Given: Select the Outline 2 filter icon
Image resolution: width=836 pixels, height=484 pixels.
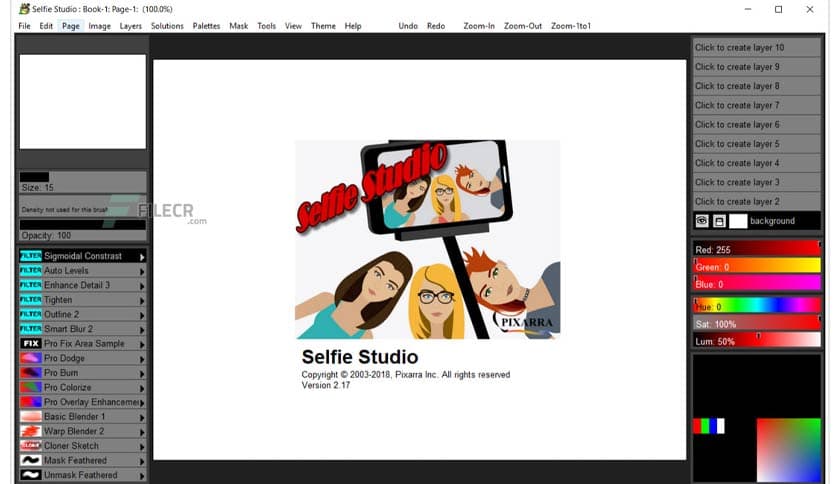Looking at the screenshot, I should pyautogui.click(x=30, y=314).
